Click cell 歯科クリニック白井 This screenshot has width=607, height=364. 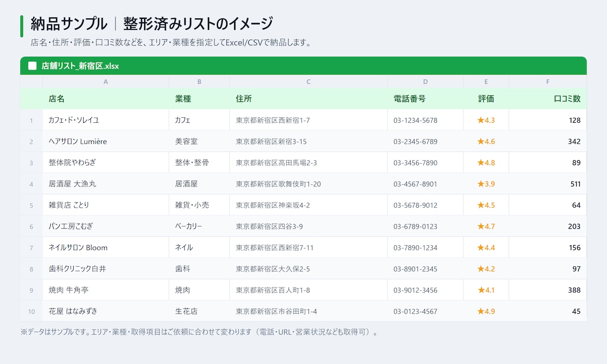pyautogui.click(x=105, y=269)
